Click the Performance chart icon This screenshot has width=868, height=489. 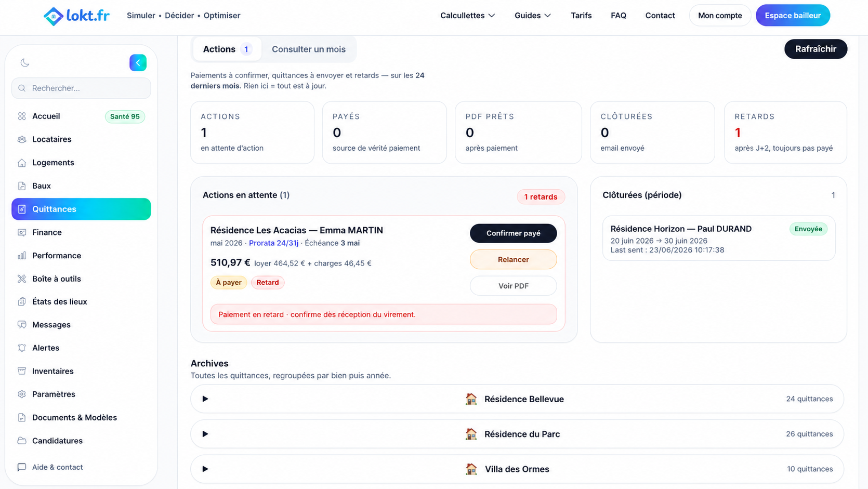[x=22, y=256]
